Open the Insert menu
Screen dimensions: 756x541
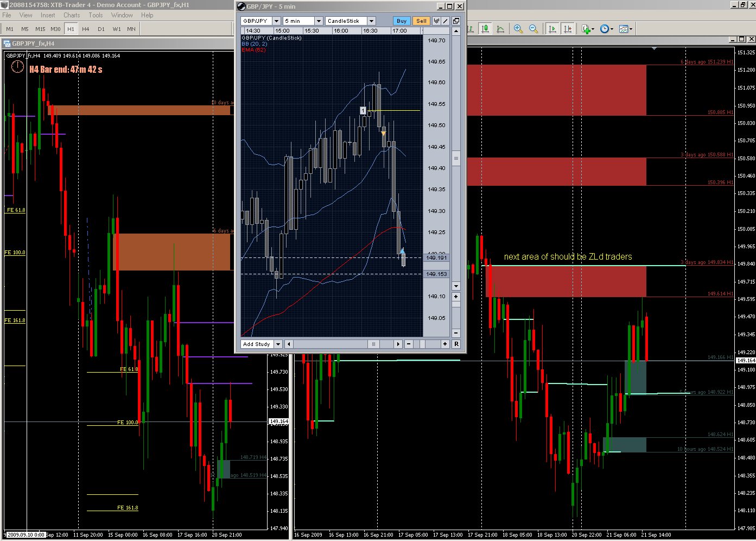click(x=48, y=15)
